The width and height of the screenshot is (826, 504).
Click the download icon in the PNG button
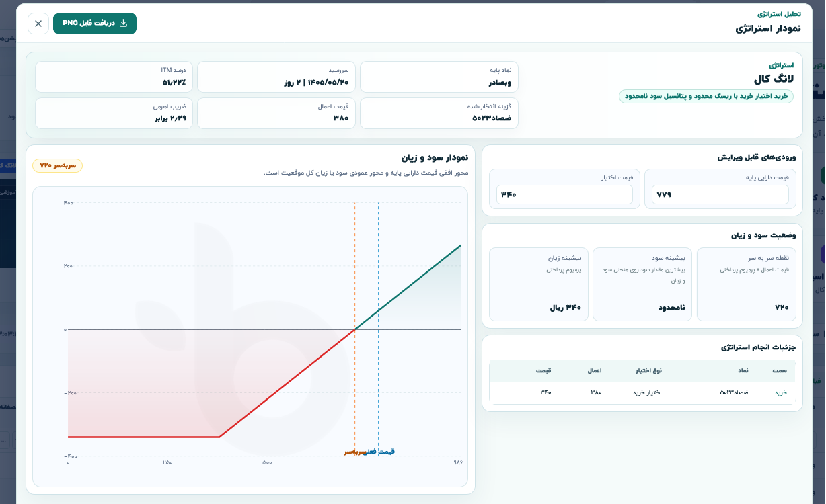point(123,23)
